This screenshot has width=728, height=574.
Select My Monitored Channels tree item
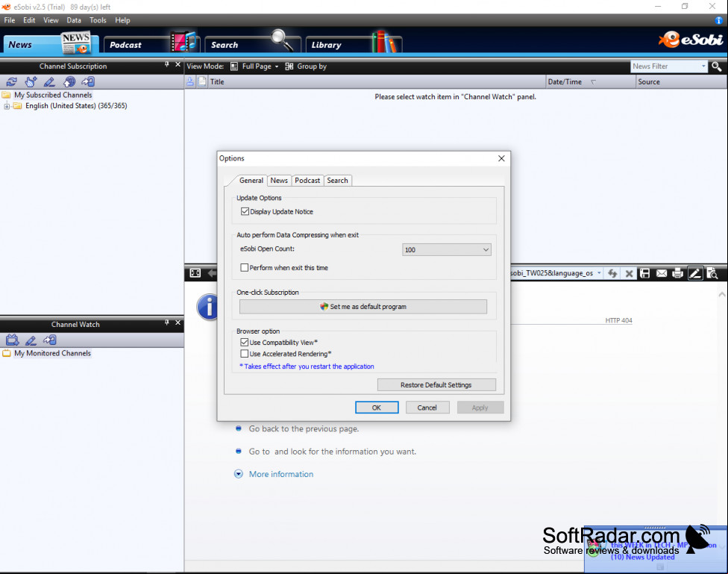click(52, 353)
